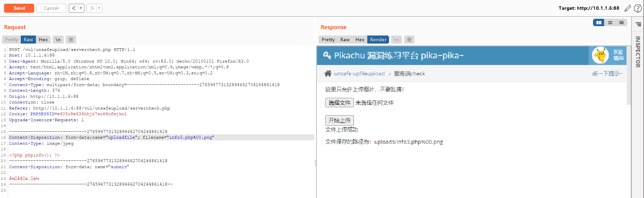
Task: Click the rendered response vertical scrollbar
Action: [x=629, y=75]
